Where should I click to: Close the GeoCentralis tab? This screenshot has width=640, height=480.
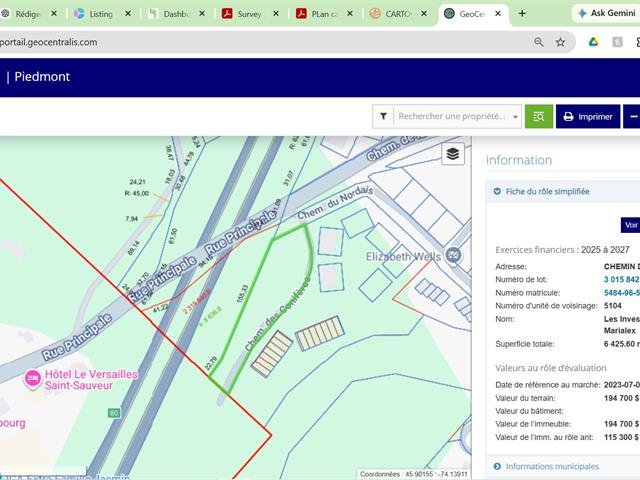click(x=498, y=13)
